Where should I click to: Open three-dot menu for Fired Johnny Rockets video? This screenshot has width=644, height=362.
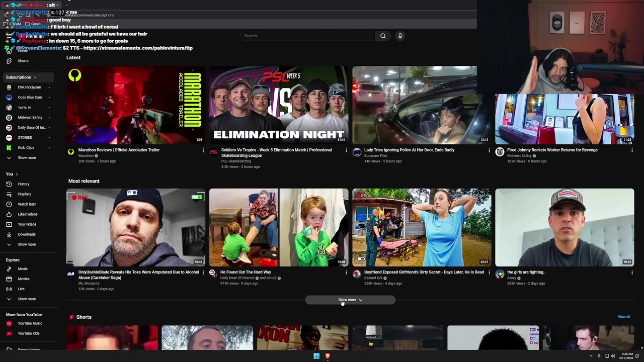pyautogui.click(x=632, y=150)
